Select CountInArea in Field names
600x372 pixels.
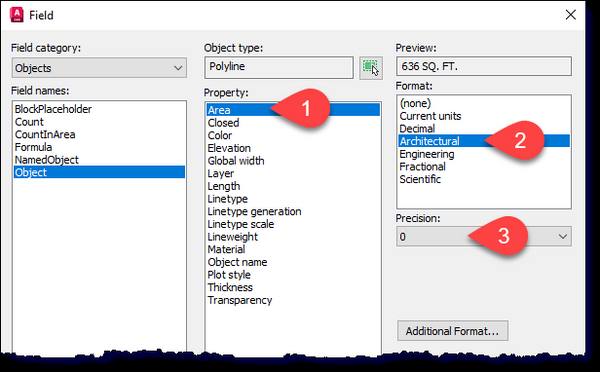tap(45, 134)
